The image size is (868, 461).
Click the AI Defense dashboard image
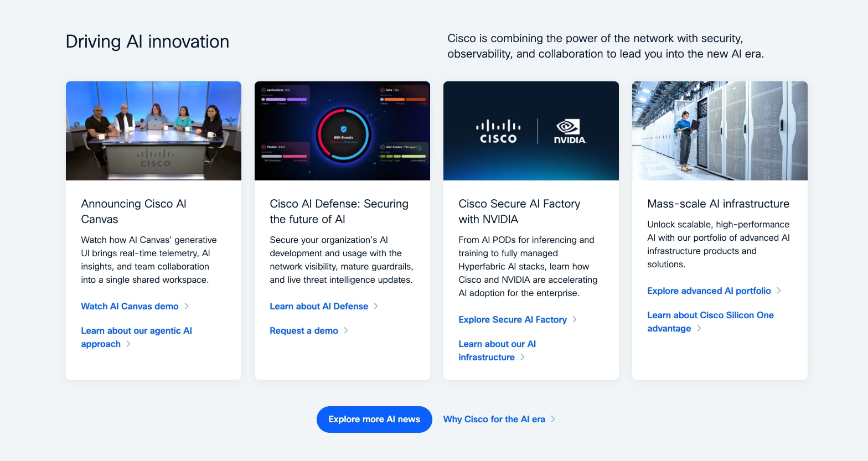pos(342,131)
